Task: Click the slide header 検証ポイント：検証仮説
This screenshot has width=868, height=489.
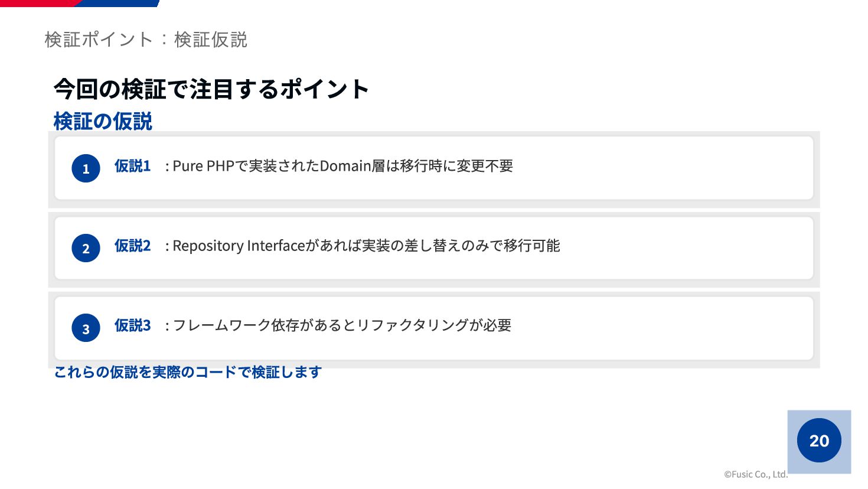Action: [146, 40]
